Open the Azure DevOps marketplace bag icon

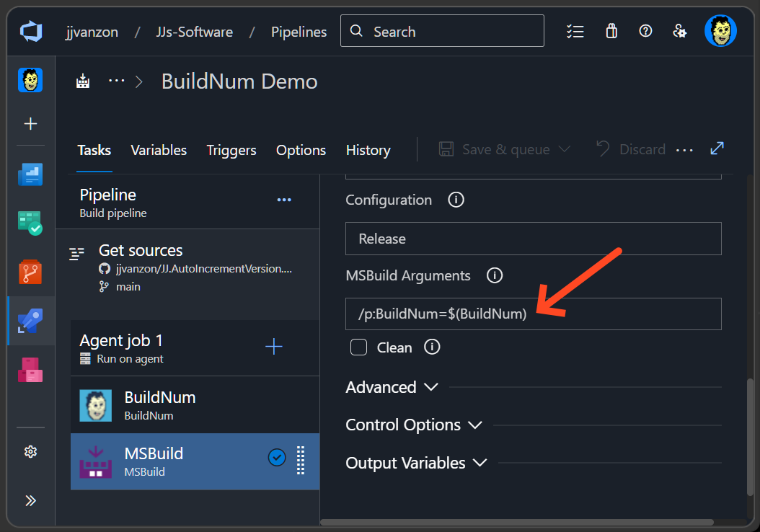click(x=611, y=31)
